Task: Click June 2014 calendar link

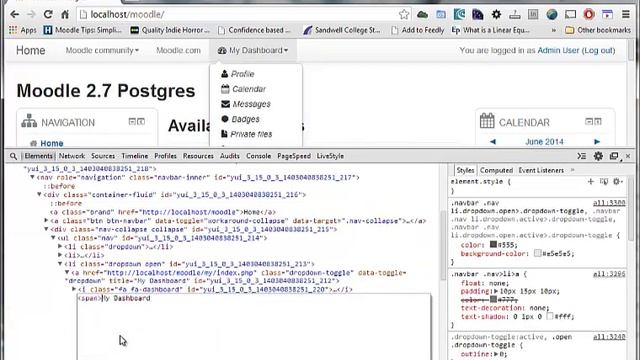Action: [x=544, y=142]
